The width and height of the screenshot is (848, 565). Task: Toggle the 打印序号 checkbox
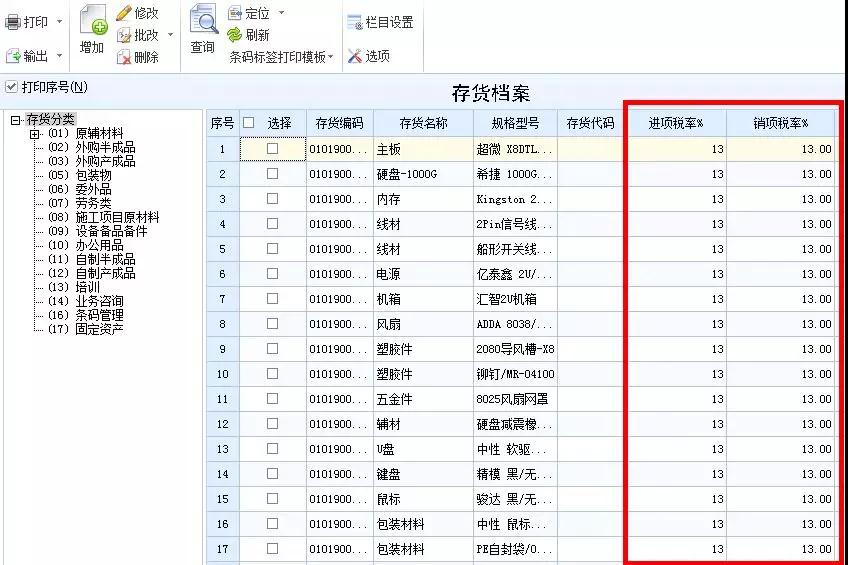click(12, 87)
